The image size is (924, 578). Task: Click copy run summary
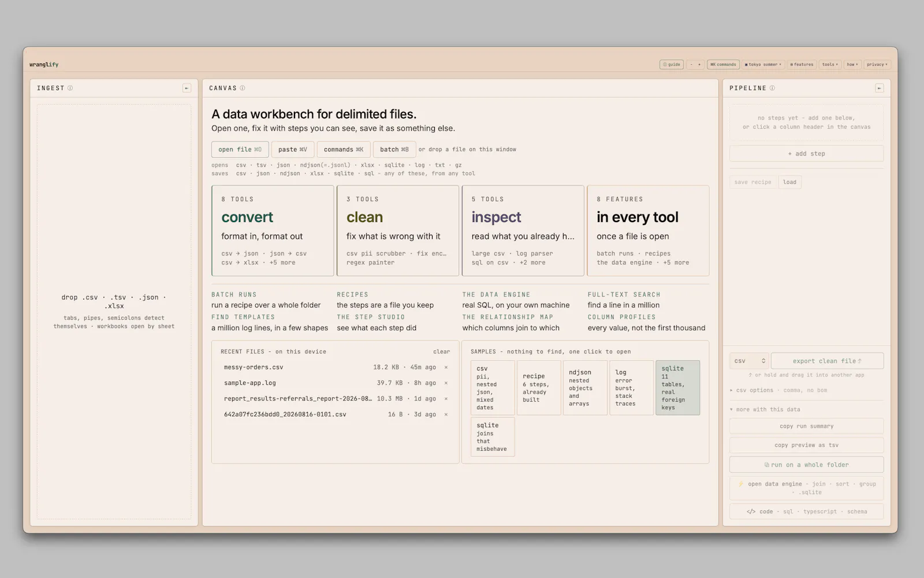coord(806,426)
